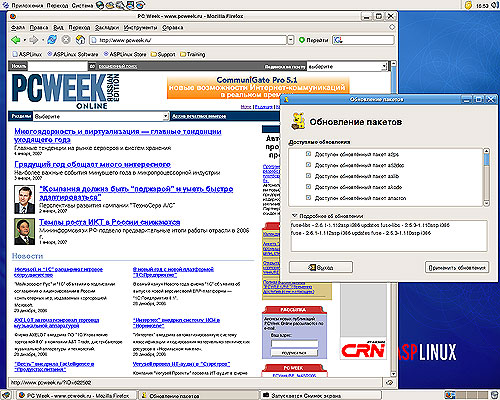Screen dimensions: 500x400
Task: Click the volume icon after the clock
Action: click(495, 5)
